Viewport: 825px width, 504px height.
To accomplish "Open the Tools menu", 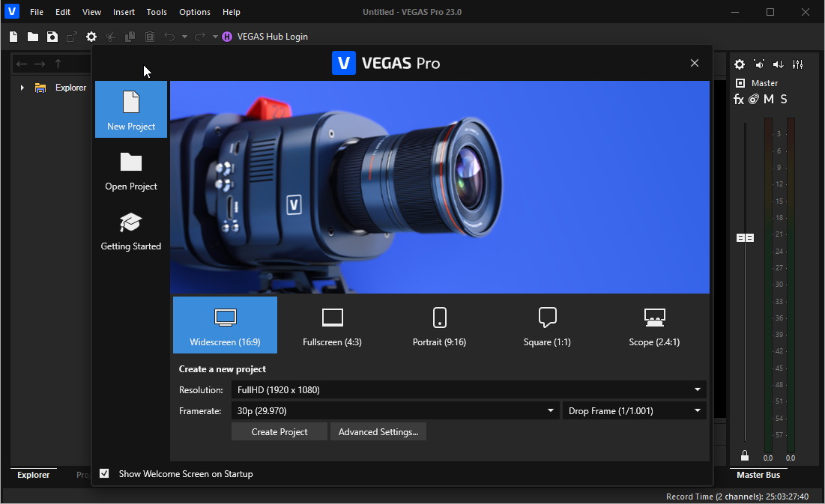I will (x=157, y=12).
